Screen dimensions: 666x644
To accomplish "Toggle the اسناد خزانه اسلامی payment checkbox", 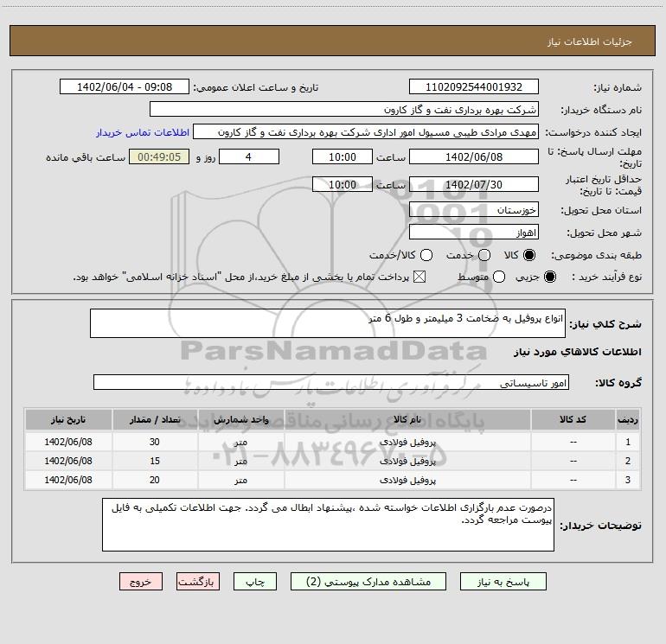I will pos(419,277).
